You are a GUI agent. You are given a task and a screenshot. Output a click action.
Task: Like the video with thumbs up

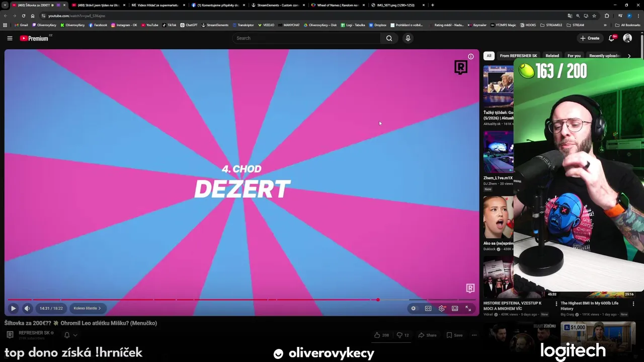(x=381, y=335)
